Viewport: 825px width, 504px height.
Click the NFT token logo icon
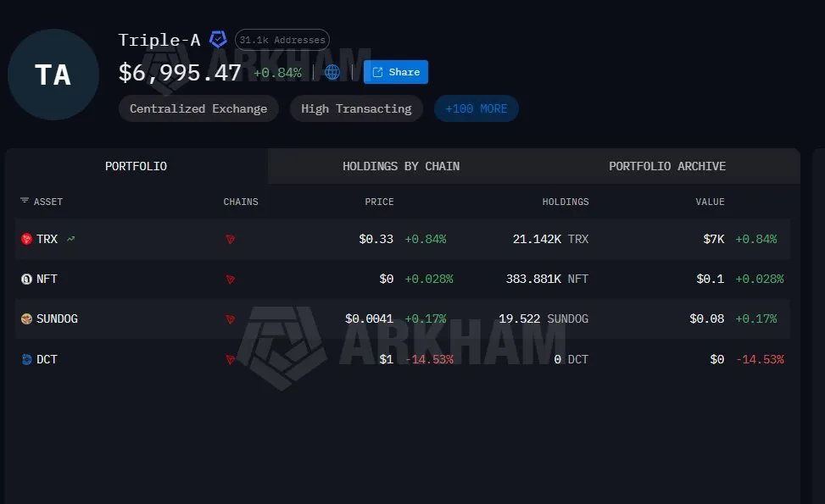(26, 279)
